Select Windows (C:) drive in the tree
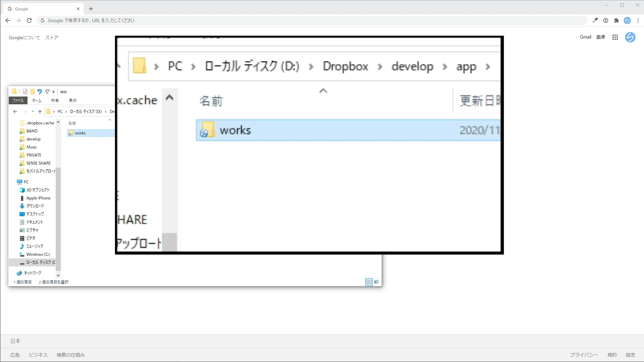 (x=35, y=254)
